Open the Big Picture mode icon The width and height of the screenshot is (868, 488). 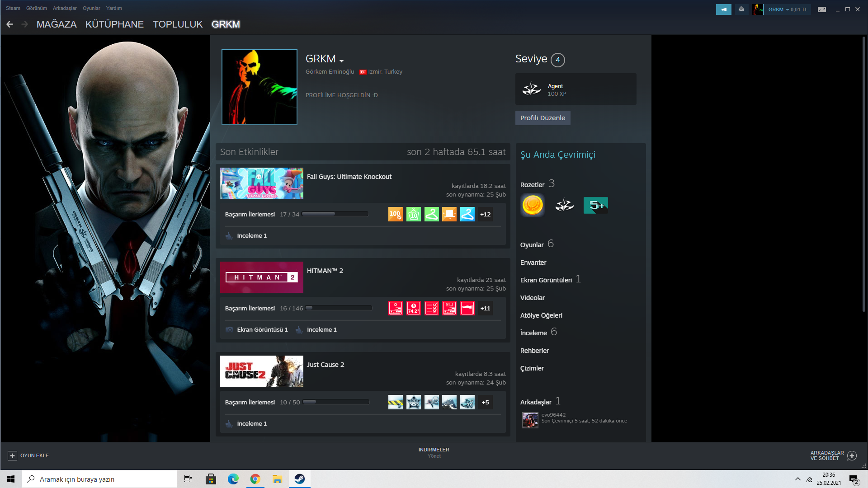[x=822, y=9]
